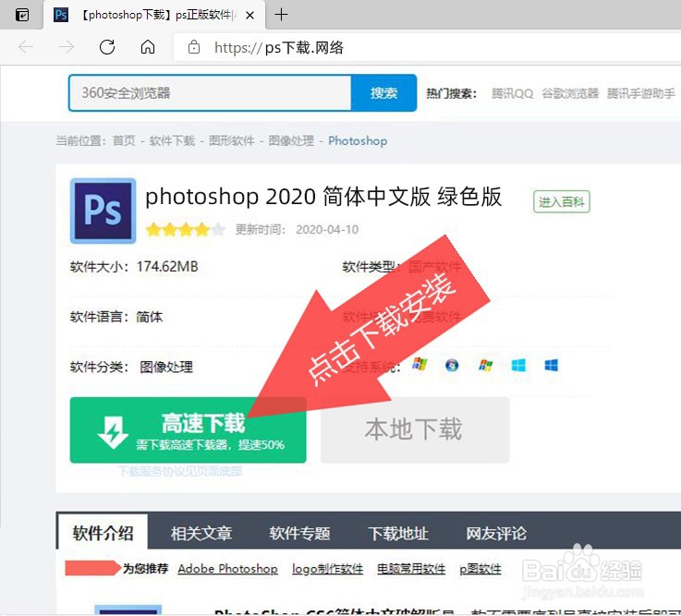Open a new browser tab
Viewport: 681px width, 616px height.
pos(281,15)
